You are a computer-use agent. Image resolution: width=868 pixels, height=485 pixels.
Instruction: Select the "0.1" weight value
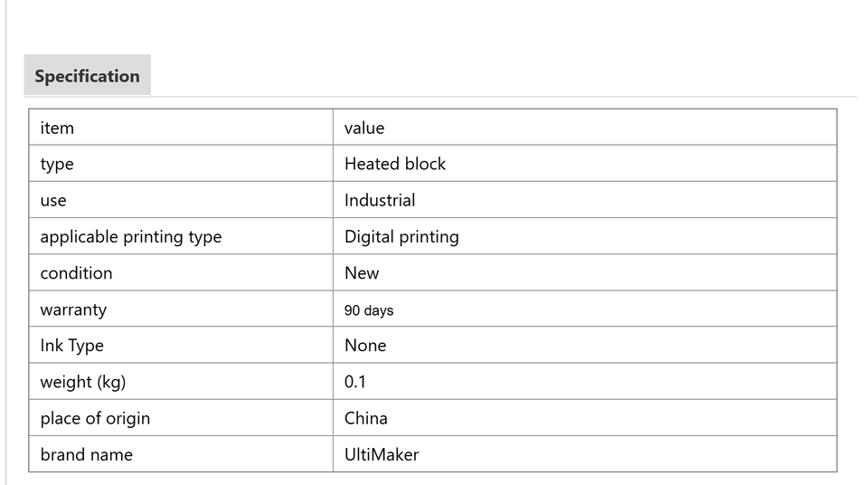click(x=355, y=382)
